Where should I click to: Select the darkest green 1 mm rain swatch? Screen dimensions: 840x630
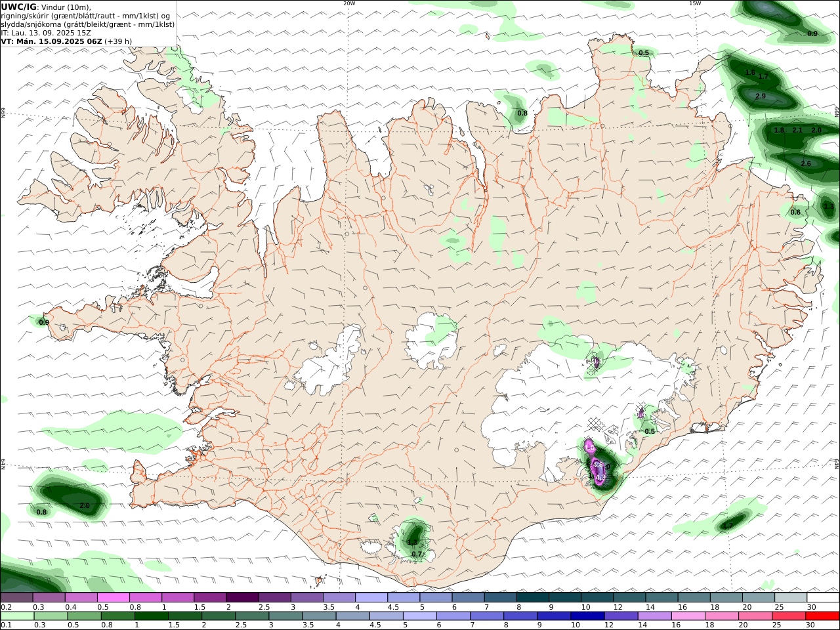click(x=151, y=616)
